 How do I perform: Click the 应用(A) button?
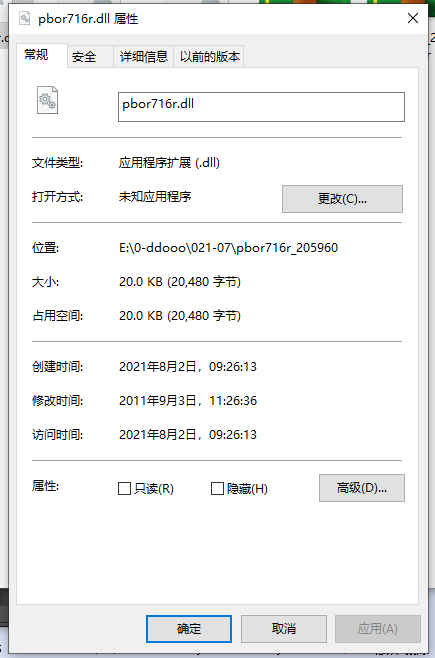click(x=378, y=629)
